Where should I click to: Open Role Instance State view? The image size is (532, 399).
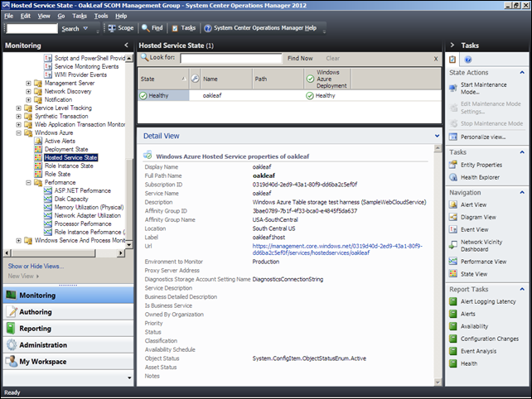(69, 166)
